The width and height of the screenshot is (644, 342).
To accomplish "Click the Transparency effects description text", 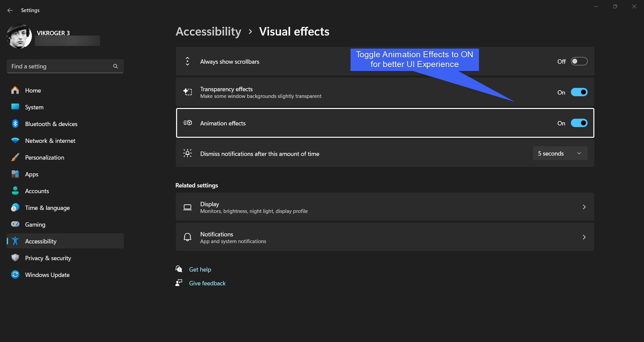I will click(261, 96).
